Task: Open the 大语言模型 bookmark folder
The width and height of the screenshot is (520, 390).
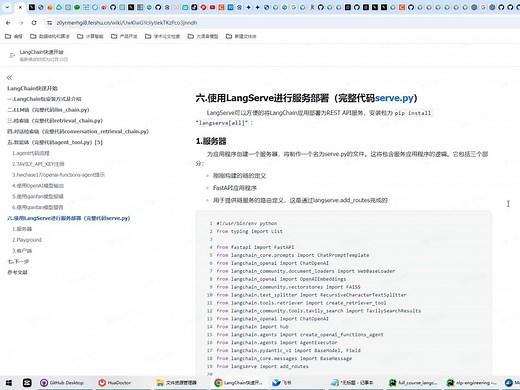Action: [x=203, y=36]
